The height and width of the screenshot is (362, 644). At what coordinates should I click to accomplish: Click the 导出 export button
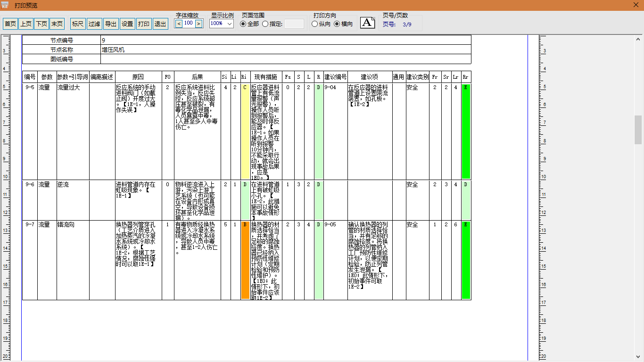pyautogui.click(x=111, y=24)
